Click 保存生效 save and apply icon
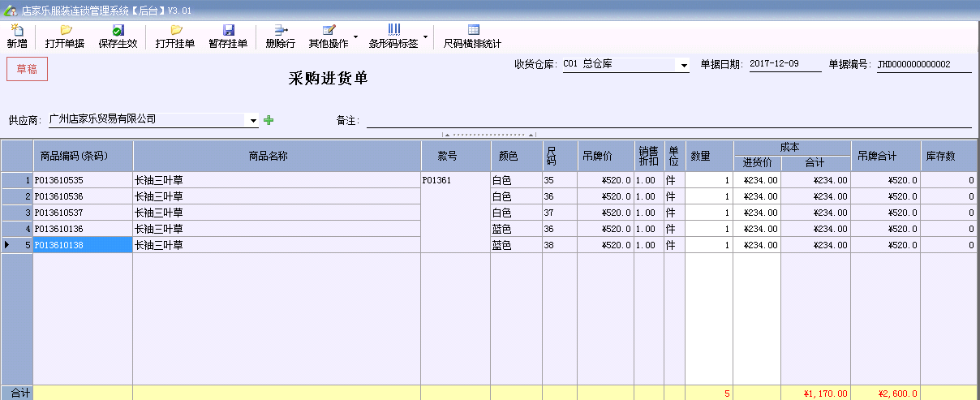Viewport: 980px width, 400px height. [x=118, y=30]
